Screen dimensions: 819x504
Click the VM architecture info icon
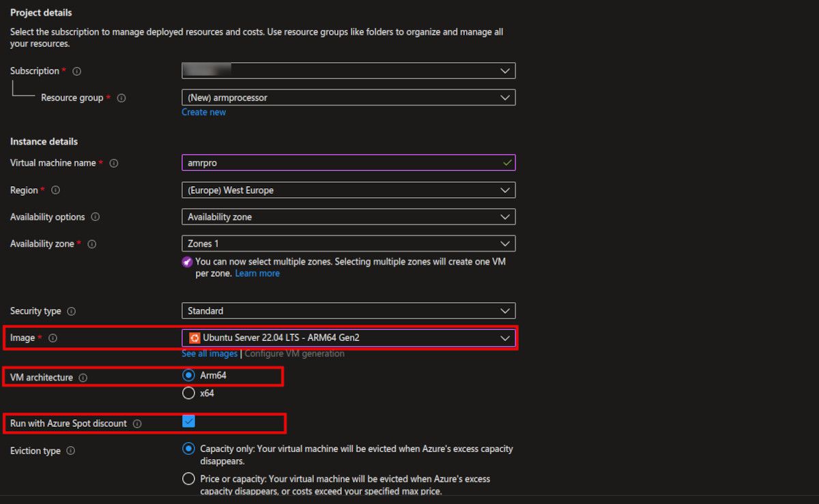83,378
